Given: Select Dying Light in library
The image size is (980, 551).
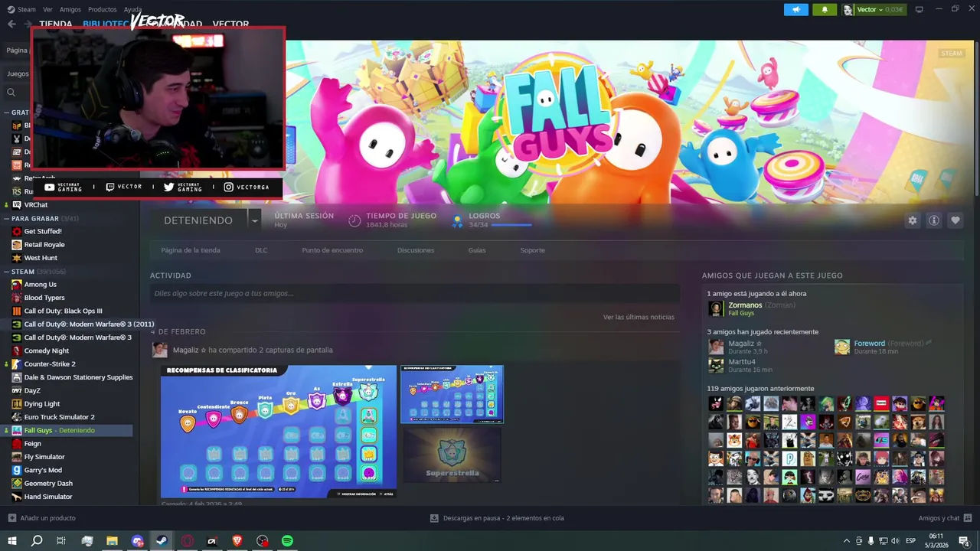Looking at the screenshot, I should coord(41,404).
